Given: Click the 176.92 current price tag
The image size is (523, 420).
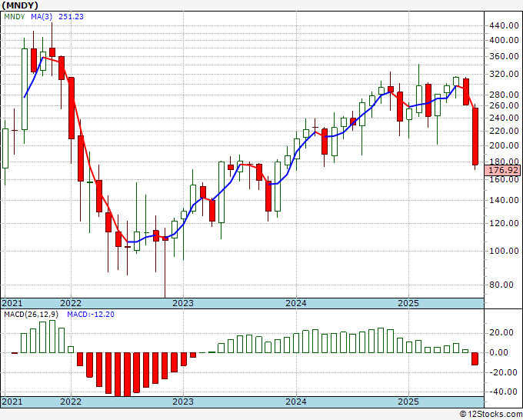Looking at the screenshot, I should 503,170.
